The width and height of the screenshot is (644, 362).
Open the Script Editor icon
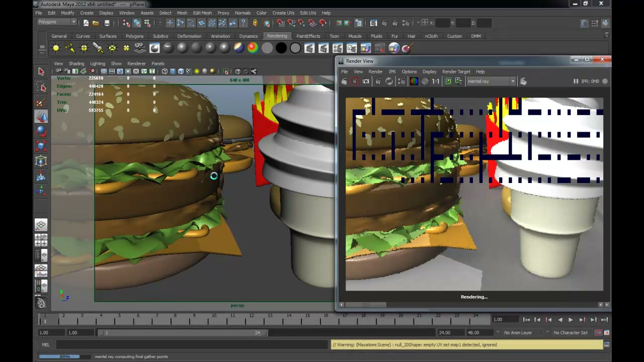pyautogui.click(x=607, y=345)
